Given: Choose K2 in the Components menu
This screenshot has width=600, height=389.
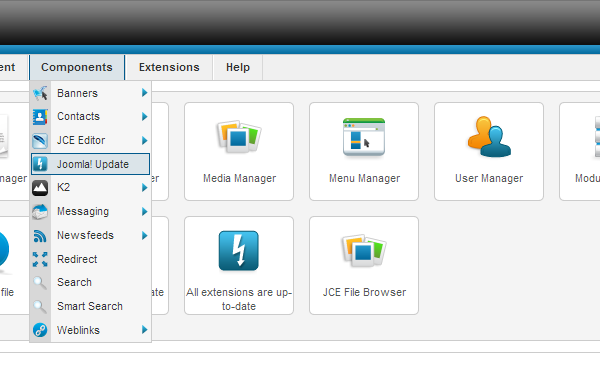Looking at the screenshot, I should [x=90, y=187].
